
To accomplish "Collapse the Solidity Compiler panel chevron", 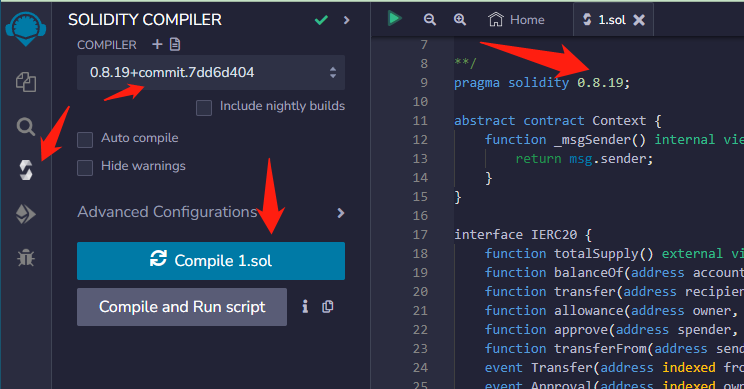I will point(346,20).
